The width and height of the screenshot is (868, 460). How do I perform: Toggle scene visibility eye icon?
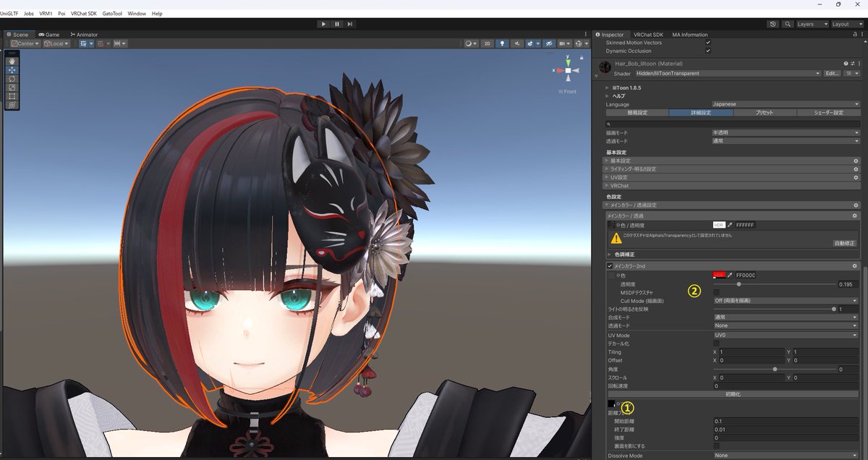pos(548,43)
